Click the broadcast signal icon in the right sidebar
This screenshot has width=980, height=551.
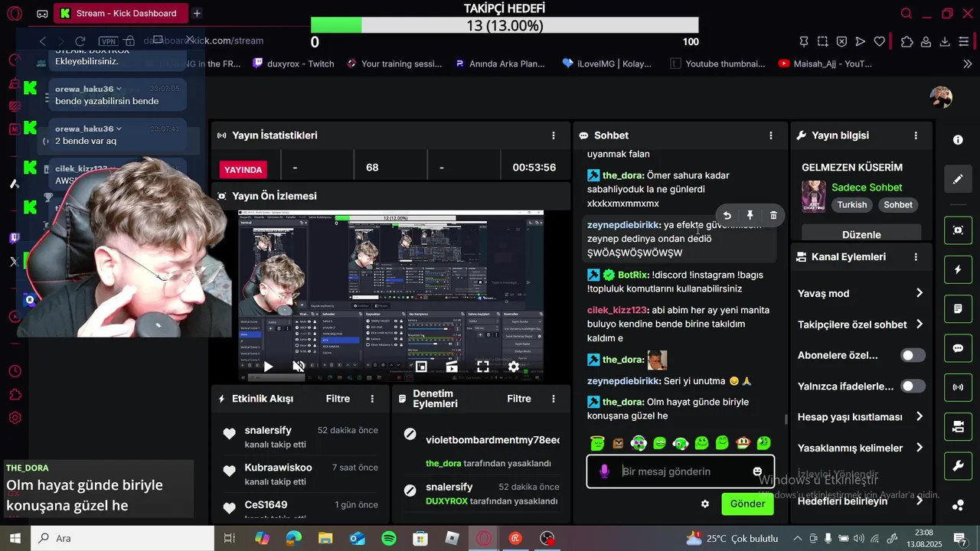tap(958, 387)
